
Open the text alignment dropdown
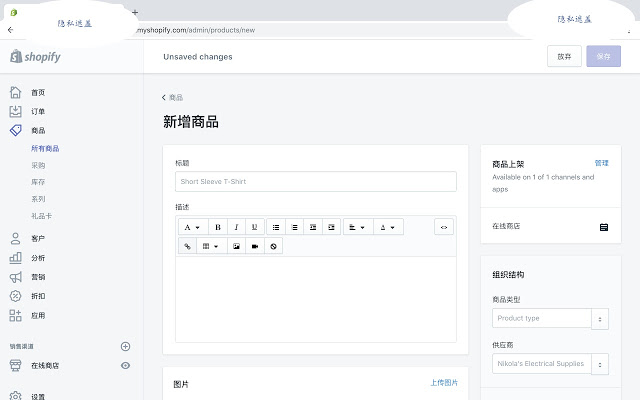coord(358,227)
